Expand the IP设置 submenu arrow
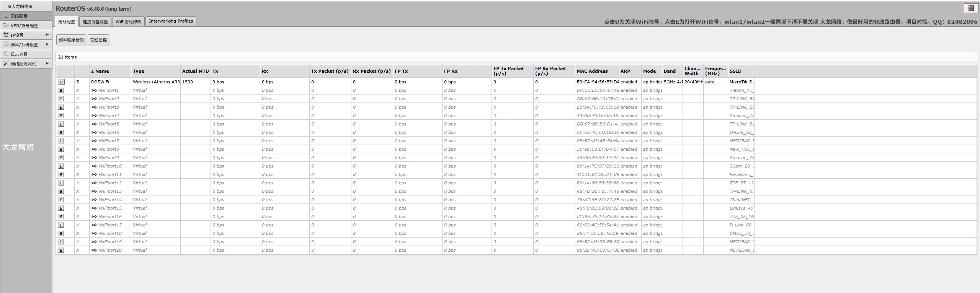The image size is (980, 293). (47, 35)
